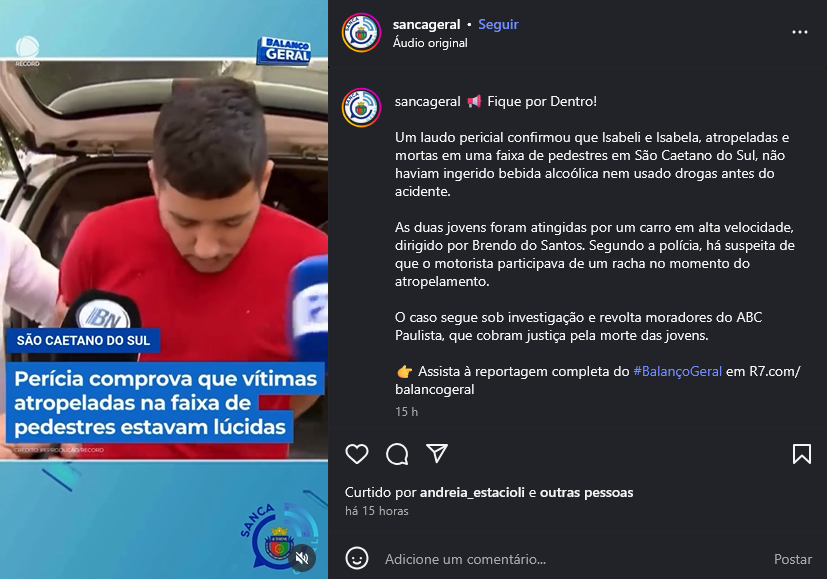Submit the comment with Postar
The image size is (827, 579).
[793, 559]
